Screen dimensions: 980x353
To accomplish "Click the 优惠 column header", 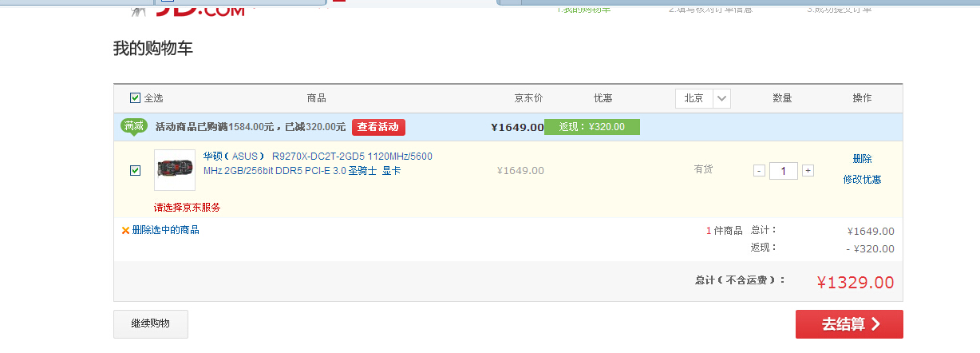I will click(603, 98).
